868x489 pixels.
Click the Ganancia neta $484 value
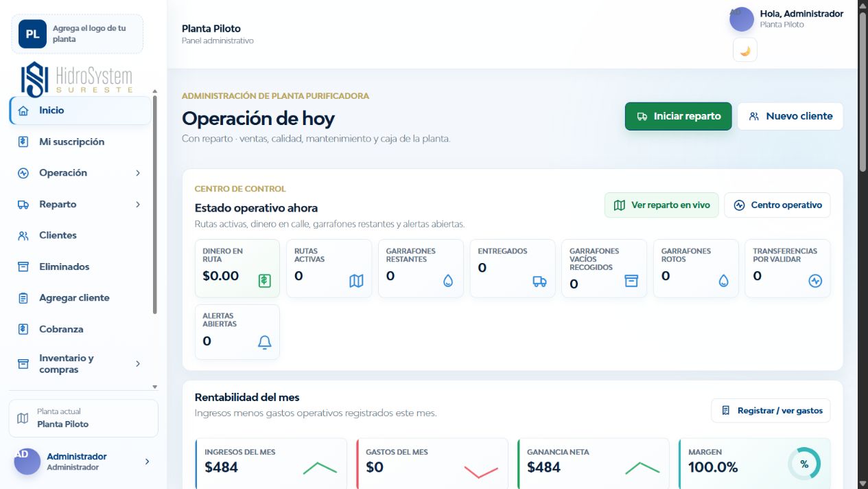point(544,468)
